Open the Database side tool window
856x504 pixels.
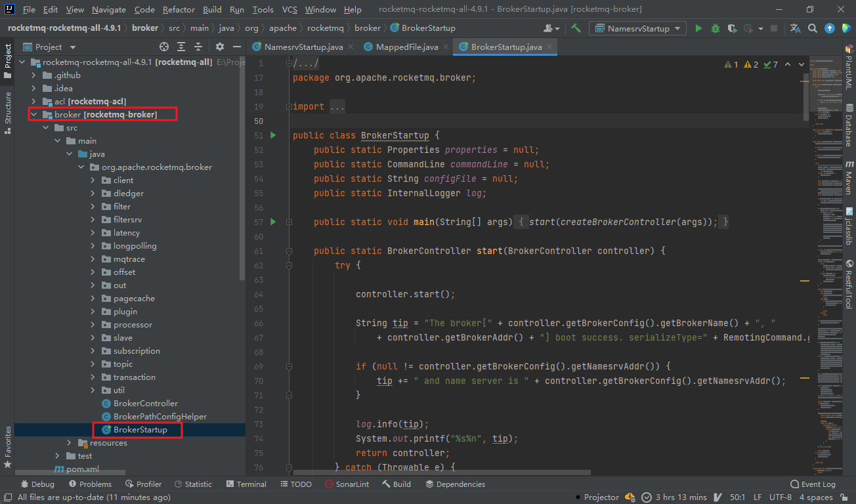tap(849, 125)
